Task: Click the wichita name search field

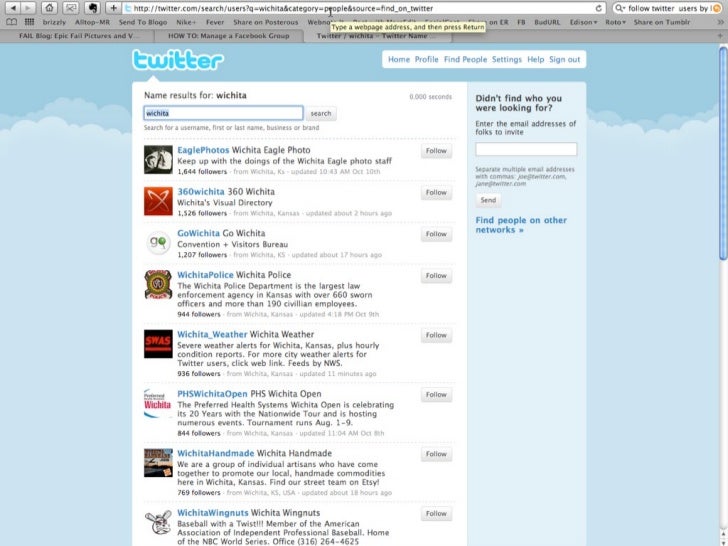Action: tap(223, 113)
